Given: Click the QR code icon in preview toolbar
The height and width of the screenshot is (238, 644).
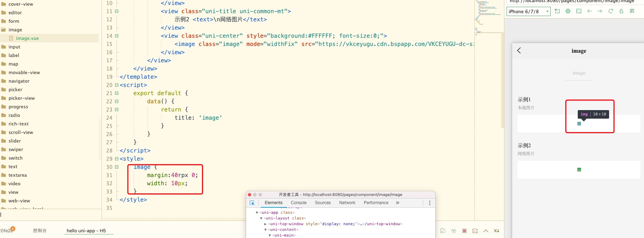Looking at the screenshot, I should 632,11.
